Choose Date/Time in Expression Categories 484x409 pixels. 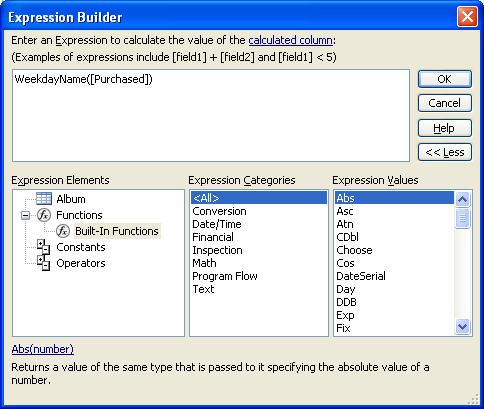(217, 224)
